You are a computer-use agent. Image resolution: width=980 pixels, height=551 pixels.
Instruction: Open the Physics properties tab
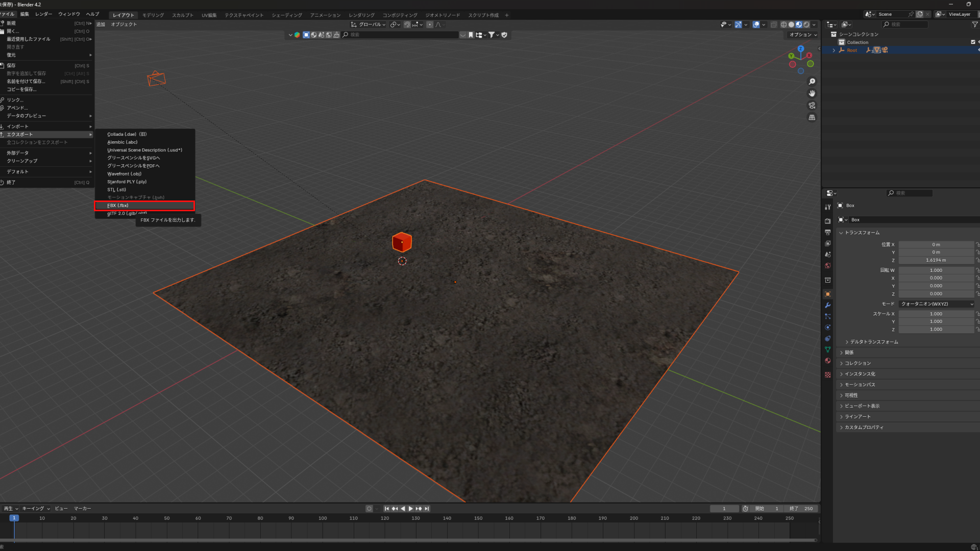point(827,328)
